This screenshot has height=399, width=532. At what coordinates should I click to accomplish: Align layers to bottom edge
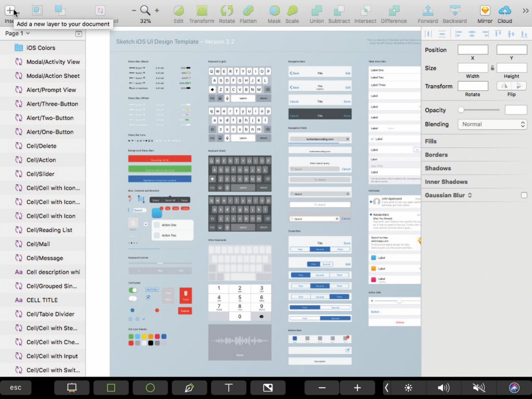coord(524,34)
